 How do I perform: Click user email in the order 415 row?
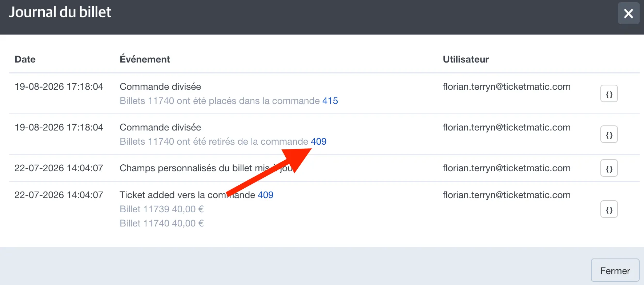pyautogui.click(x=507, y=87)
